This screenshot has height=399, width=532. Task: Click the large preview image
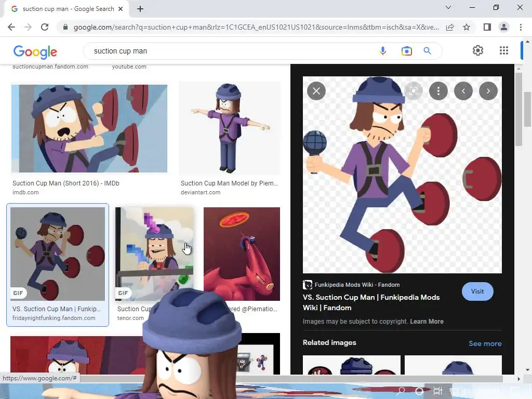click(402, 175)
